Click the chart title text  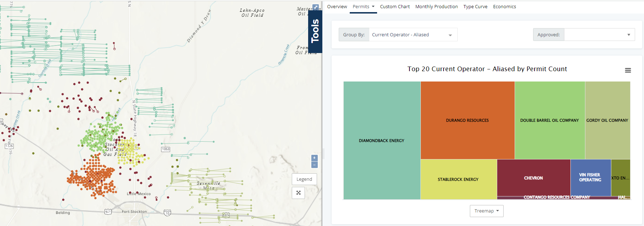487,69
